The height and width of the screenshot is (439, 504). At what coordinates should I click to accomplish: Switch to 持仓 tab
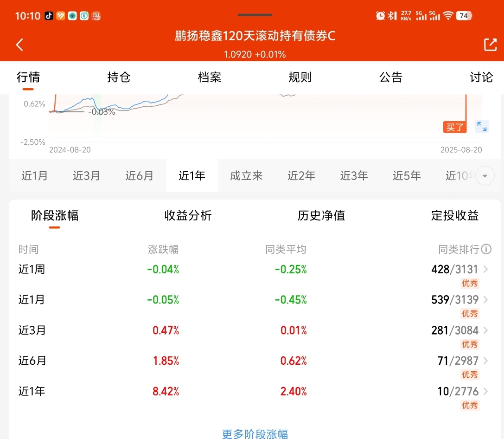[x=119, y=77]
